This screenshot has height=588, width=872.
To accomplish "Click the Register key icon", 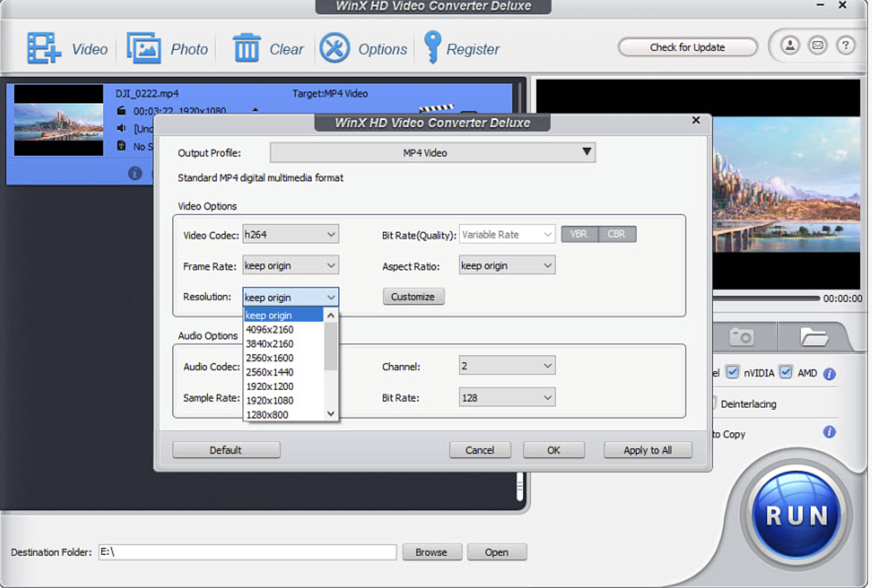I will [x=432, y=47].
